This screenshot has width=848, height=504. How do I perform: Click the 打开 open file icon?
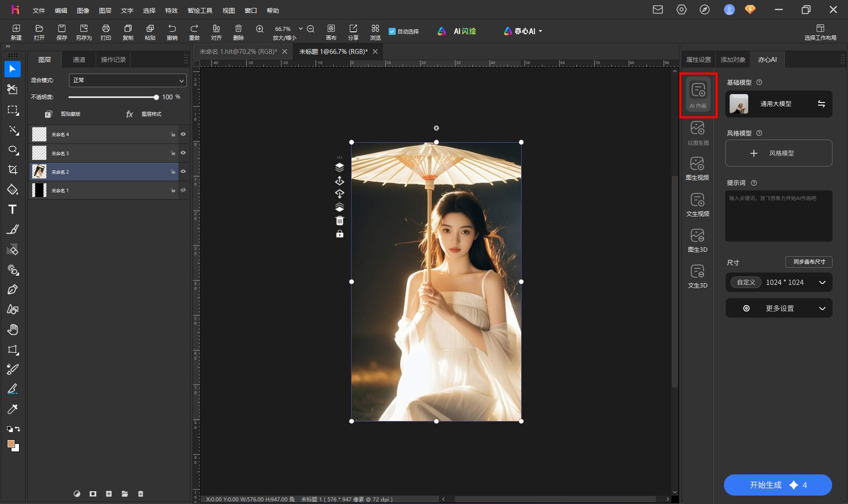(39, 28)
